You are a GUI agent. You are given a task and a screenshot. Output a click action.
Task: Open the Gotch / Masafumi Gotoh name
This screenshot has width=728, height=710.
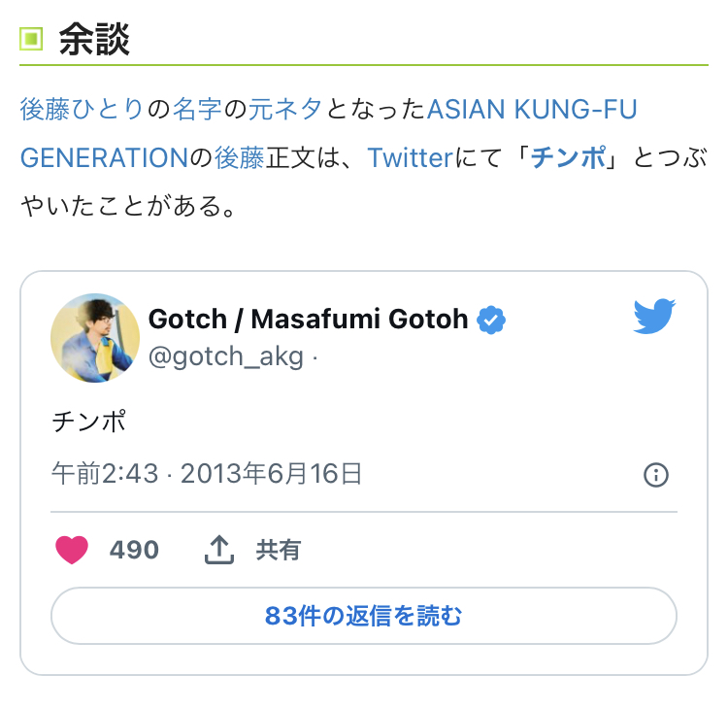tap(308, 319)
